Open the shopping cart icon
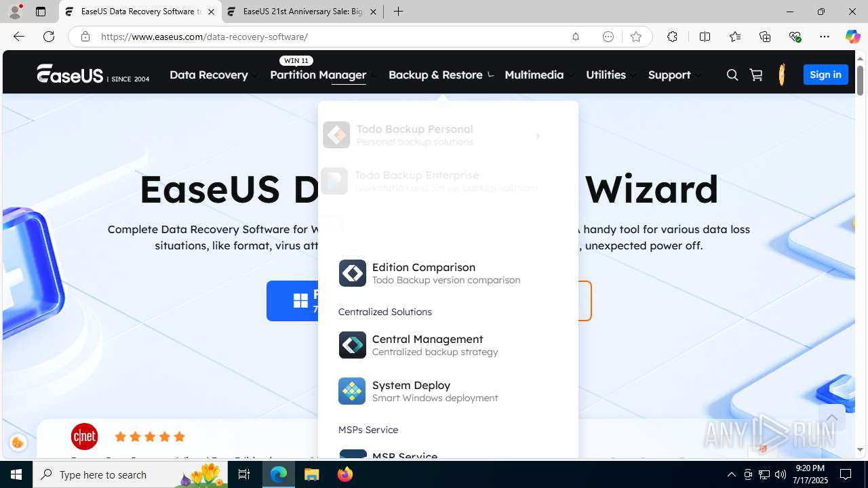 (756, 75)
